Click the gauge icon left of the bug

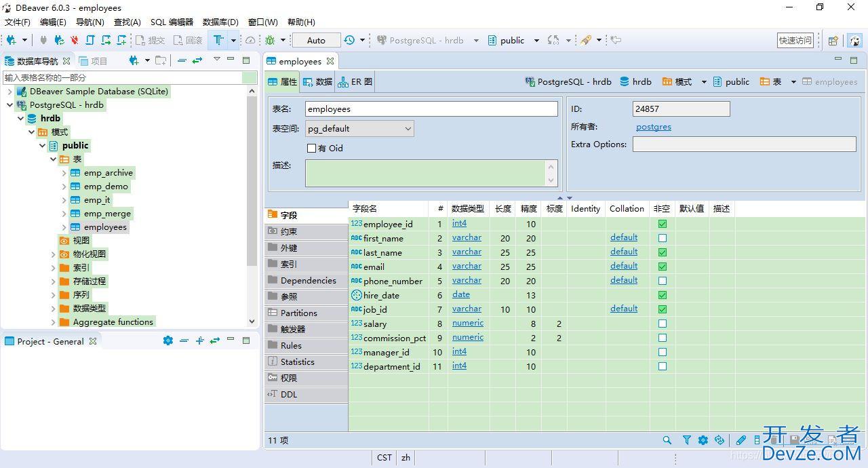tap(250, 40)
